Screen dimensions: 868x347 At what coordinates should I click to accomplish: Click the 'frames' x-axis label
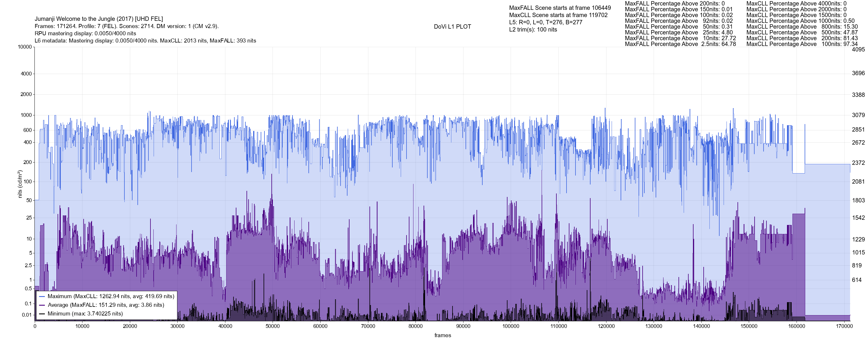point(442,335)
